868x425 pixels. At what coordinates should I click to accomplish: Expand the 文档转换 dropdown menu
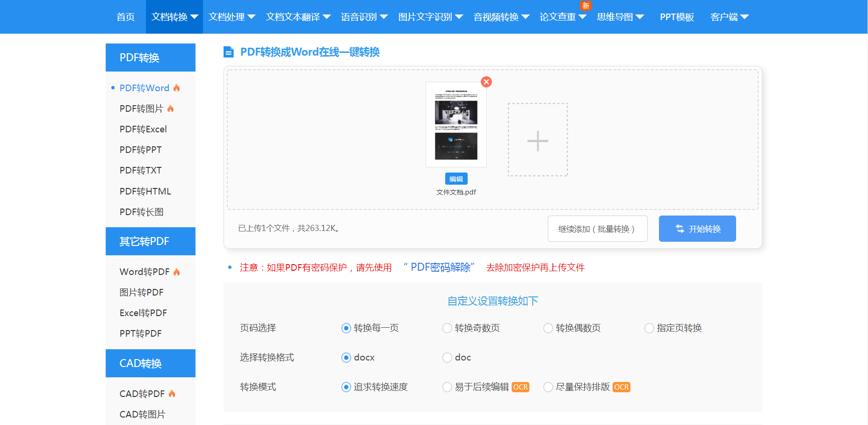point(174,17)
